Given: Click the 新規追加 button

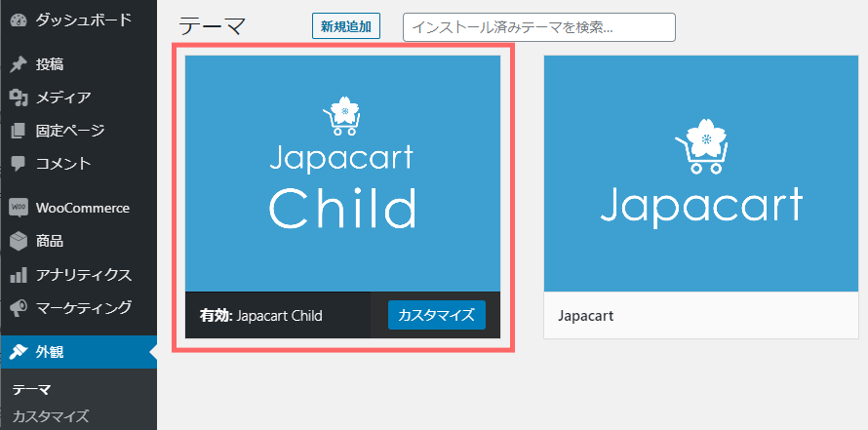Looking at the screenshot, I should click(346, 26).
